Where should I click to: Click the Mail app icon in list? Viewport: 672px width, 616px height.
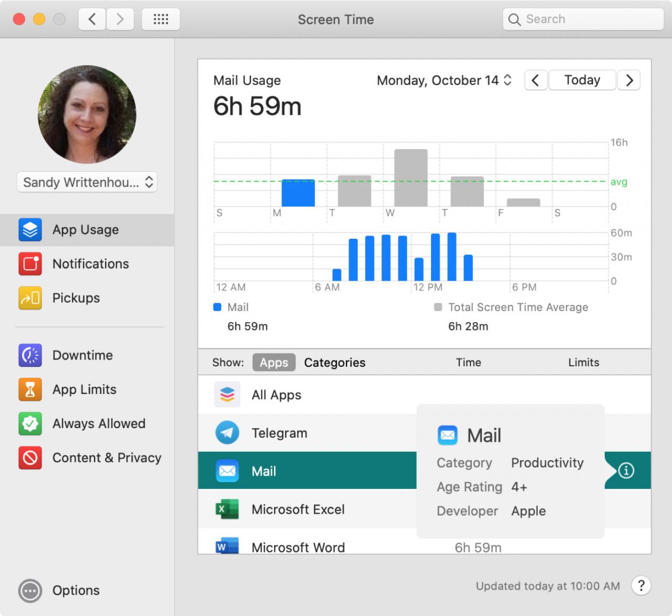point(227,471)
